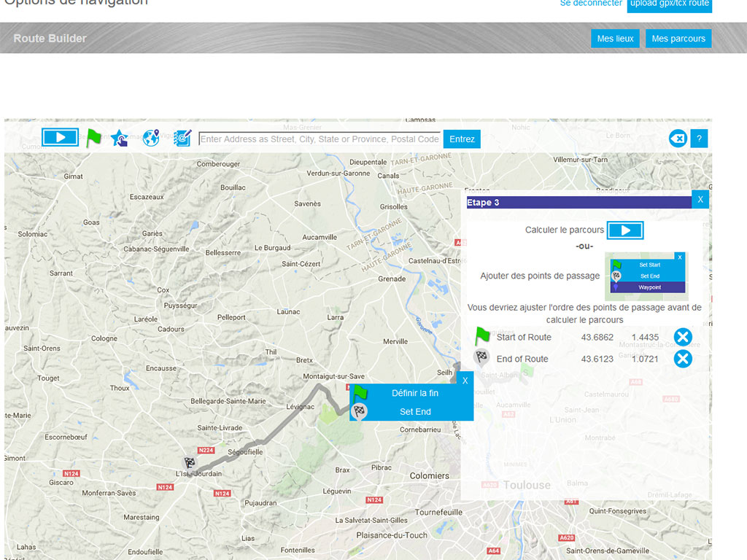Click Start of Route label text
Screen dimensions: 747x560
click(524, 337)
